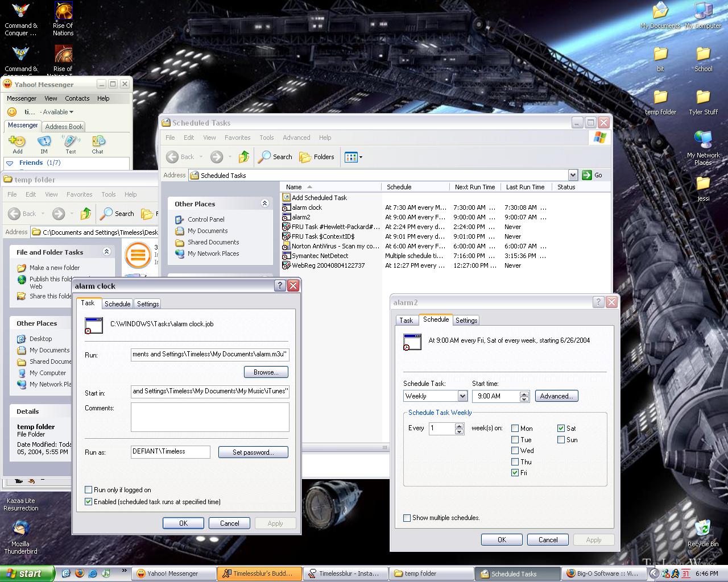The width and height of the screenshot is (728, 582).
Task: Switch to Schedule tab in alarm clock dialog
Action: point(117,304)
